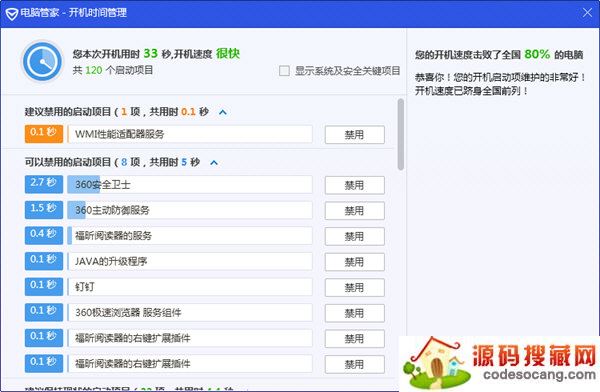Viewport: 600px width, 392px height.
Task: Disable the 福昕阅读器的服务 startup item
Action: (x=355, y=236)
